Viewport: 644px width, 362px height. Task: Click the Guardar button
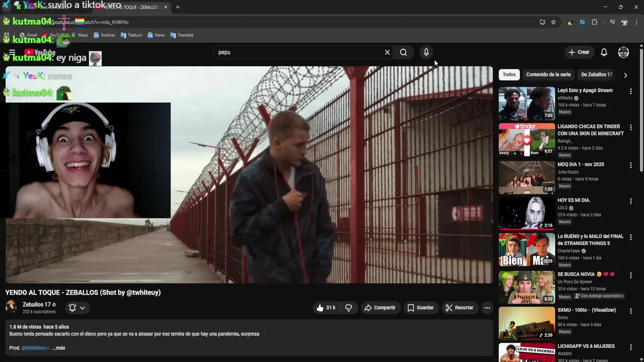pyautogui.click(x=421, y=308)
